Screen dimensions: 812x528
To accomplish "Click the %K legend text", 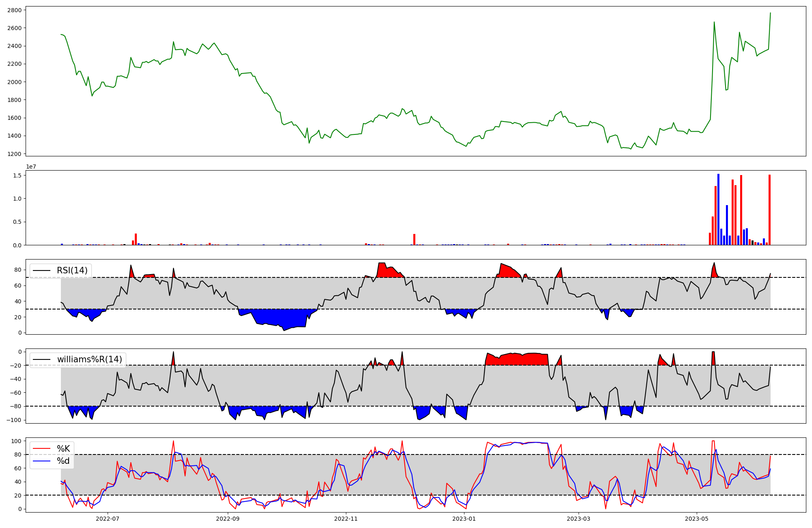I will (63, 449).
